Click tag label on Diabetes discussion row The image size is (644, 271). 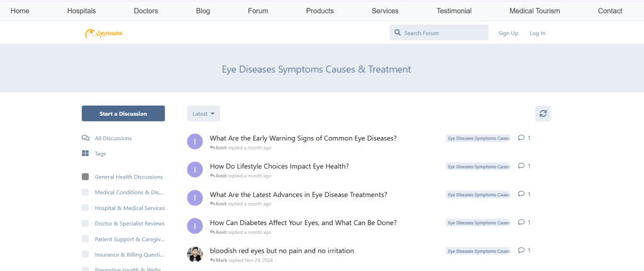point(479,223)
